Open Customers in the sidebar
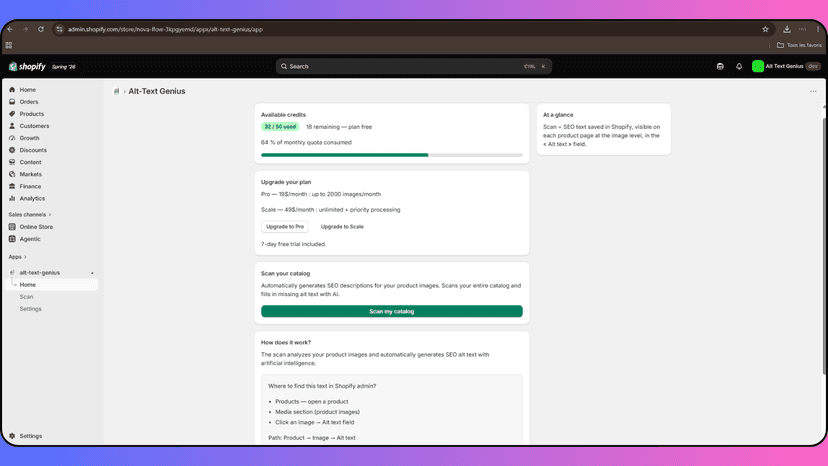The image size is (828, 466). point(34,126)
